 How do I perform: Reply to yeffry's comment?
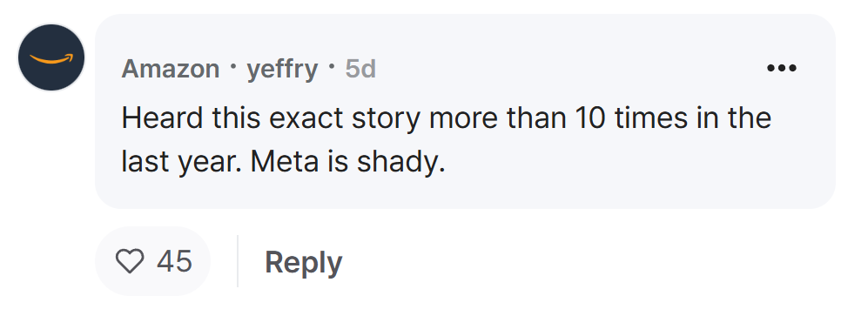point(303,262)
